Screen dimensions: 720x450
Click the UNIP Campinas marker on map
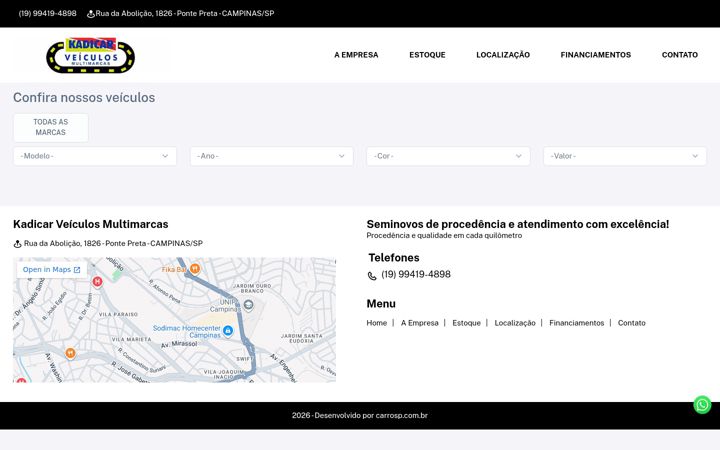[x=248, y=304]
